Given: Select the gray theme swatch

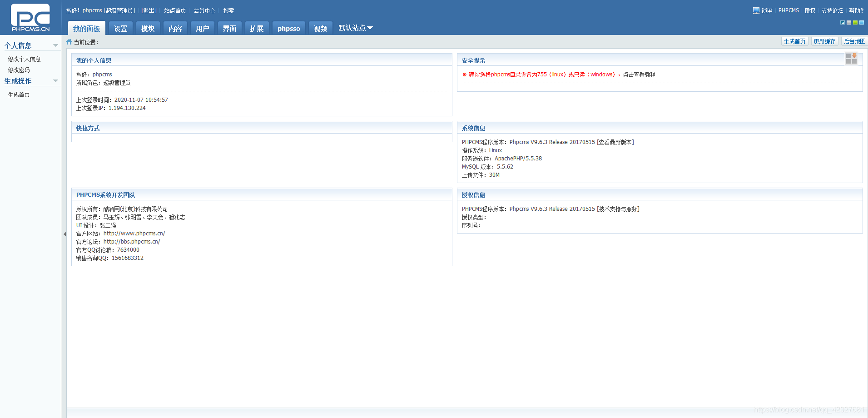Looking at the screenshot, I should click(x=849, y=23).
